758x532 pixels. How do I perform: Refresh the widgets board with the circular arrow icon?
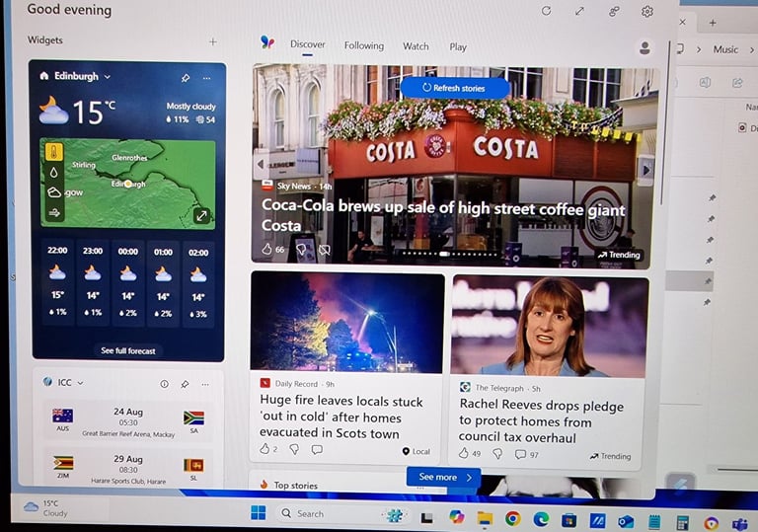(x=546, y=11)
